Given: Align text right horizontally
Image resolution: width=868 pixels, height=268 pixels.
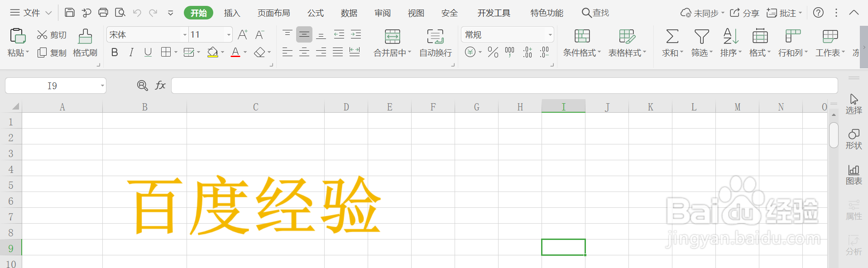Looking at the screenshot, I should pos(321,52).
